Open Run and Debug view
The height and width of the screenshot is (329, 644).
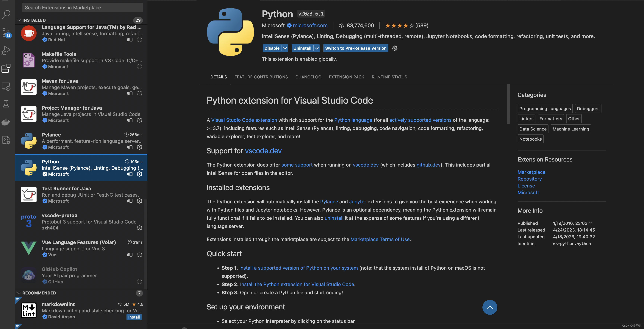pos(6,50)
